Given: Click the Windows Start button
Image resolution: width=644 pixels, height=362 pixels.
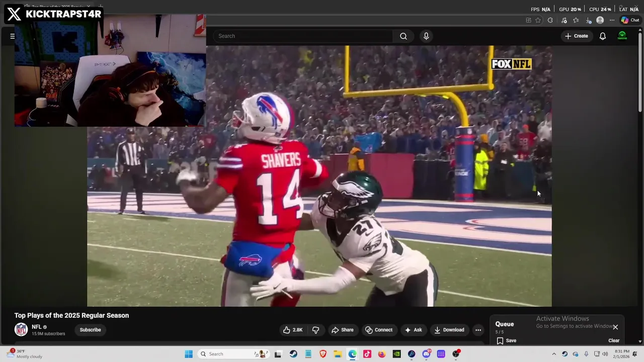Looking at the screenshot, I should (x=189, y=354).
